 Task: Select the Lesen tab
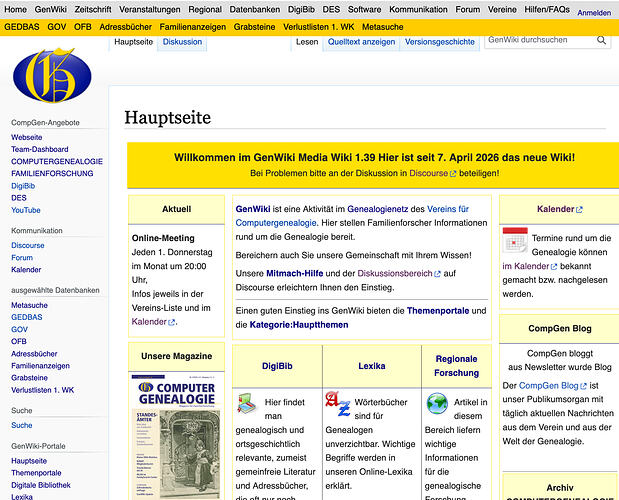point(307,42)
